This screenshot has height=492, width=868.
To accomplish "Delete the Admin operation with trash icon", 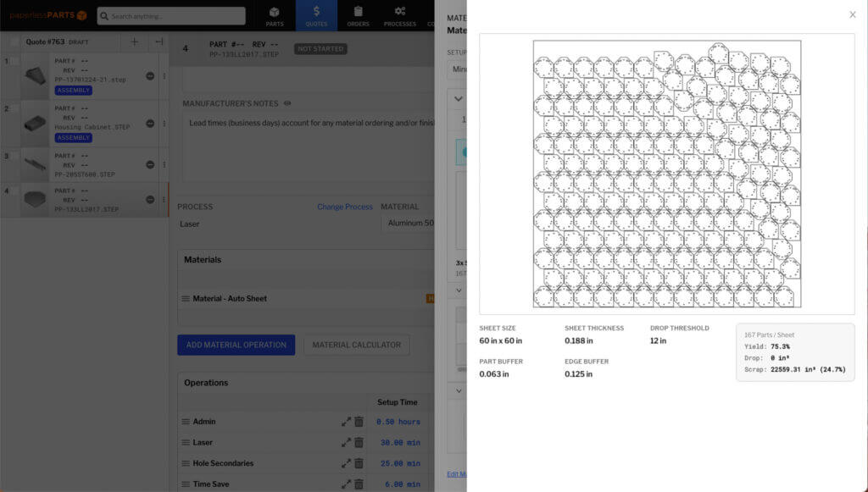I will [x=359, y=422].
